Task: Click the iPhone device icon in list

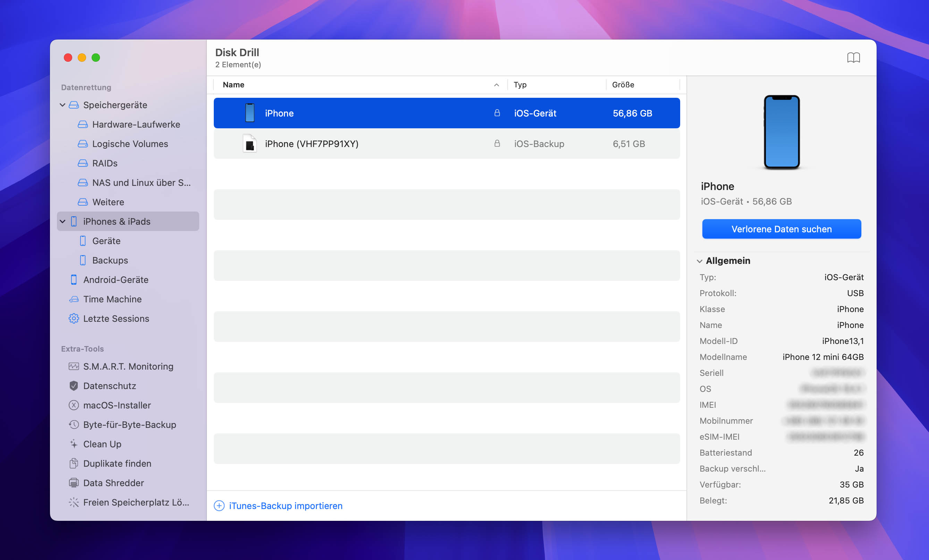Action: coord(250,113)
